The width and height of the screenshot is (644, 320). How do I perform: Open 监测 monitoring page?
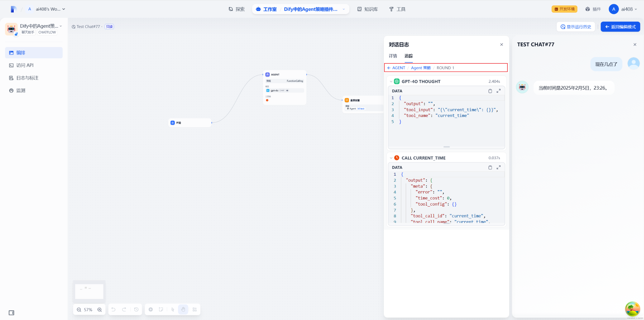34,91
